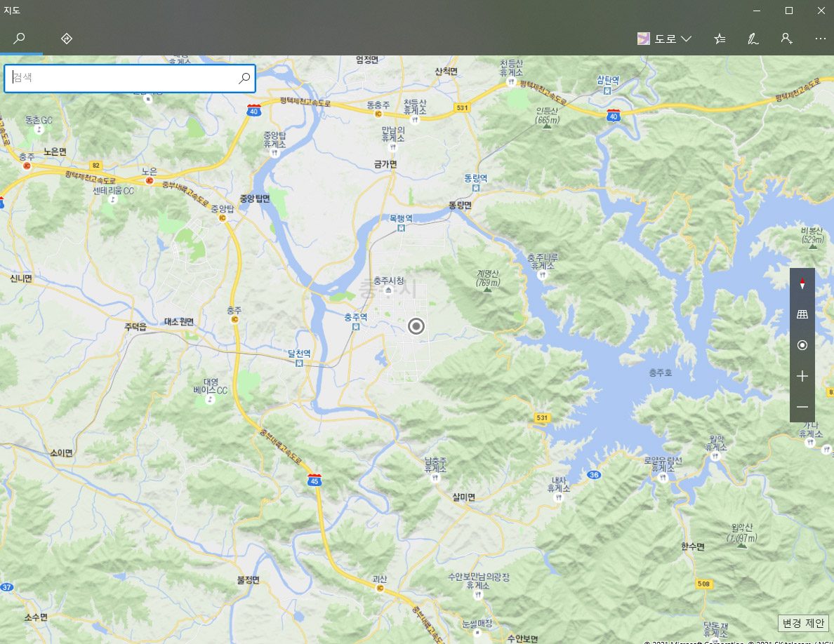This screenshot has width=834, height=644.
Task: Toggle the tilt map view button
Action: point(802,314)
